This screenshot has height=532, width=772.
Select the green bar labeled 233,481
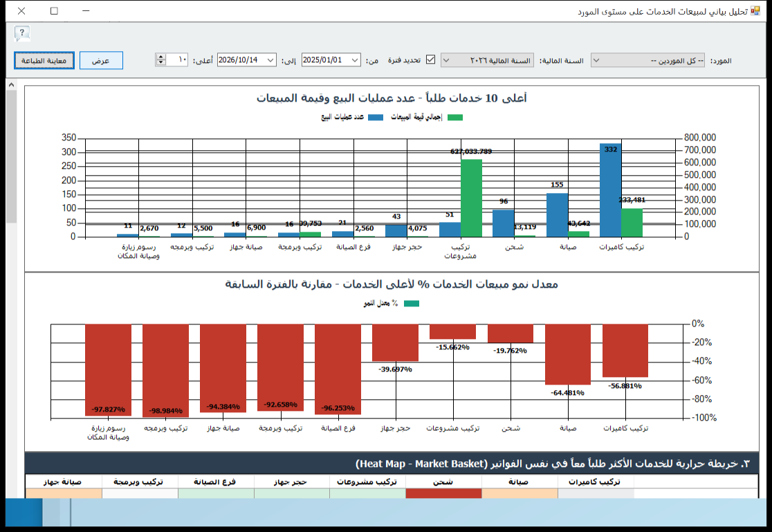coord(632,223)
